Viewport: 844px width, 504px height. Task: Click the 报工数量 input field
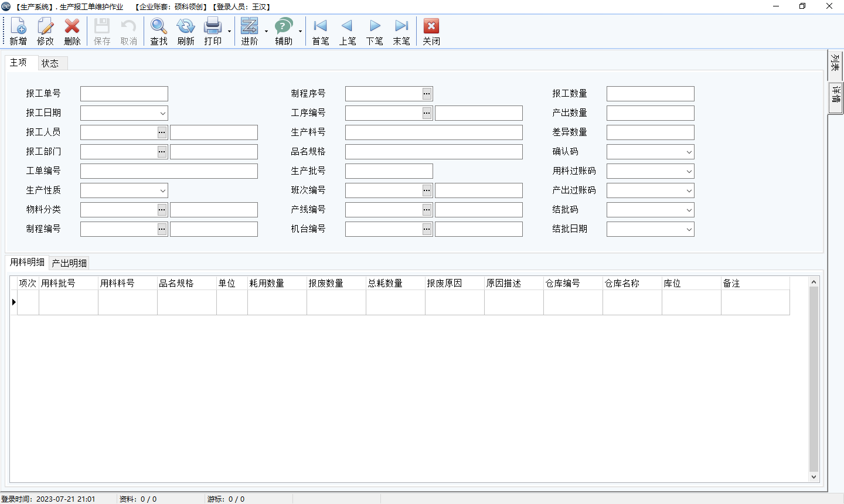tap(651, 94)
